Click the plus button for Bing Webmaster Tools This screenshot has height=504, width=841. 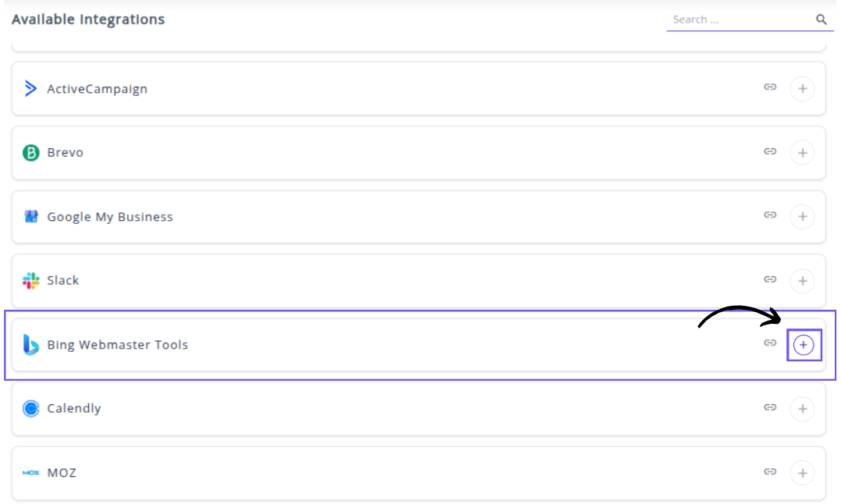(x=804, y=345)
